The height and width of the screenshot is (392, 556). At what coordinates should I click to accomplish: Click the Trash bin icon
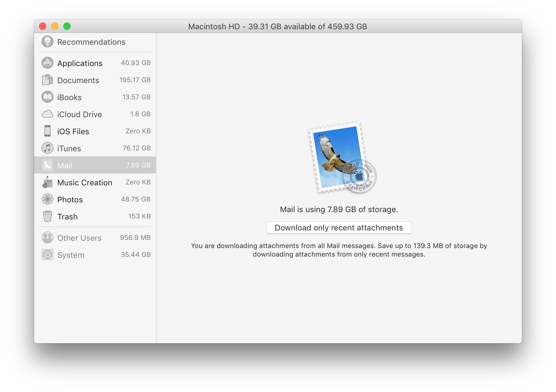(x=48, y=216)
